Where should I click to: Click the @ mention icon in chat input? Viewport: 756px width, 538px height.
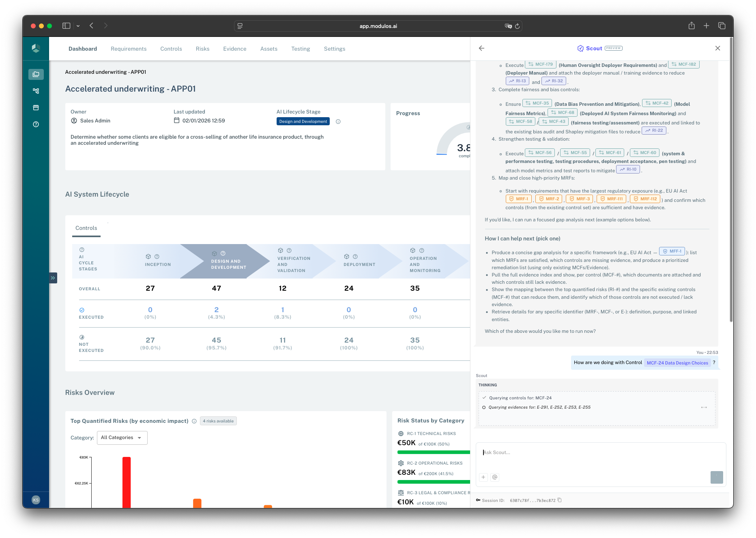click(495, 477)
